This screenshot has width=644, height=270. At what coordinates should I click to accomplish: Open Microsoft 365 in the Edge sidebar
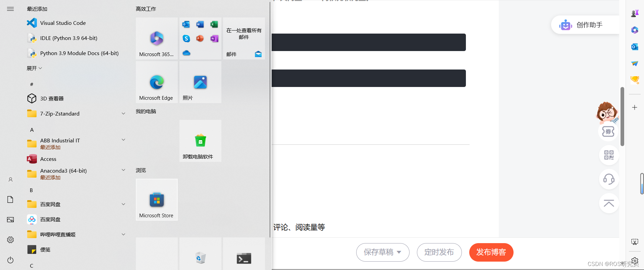click(635, 30)
